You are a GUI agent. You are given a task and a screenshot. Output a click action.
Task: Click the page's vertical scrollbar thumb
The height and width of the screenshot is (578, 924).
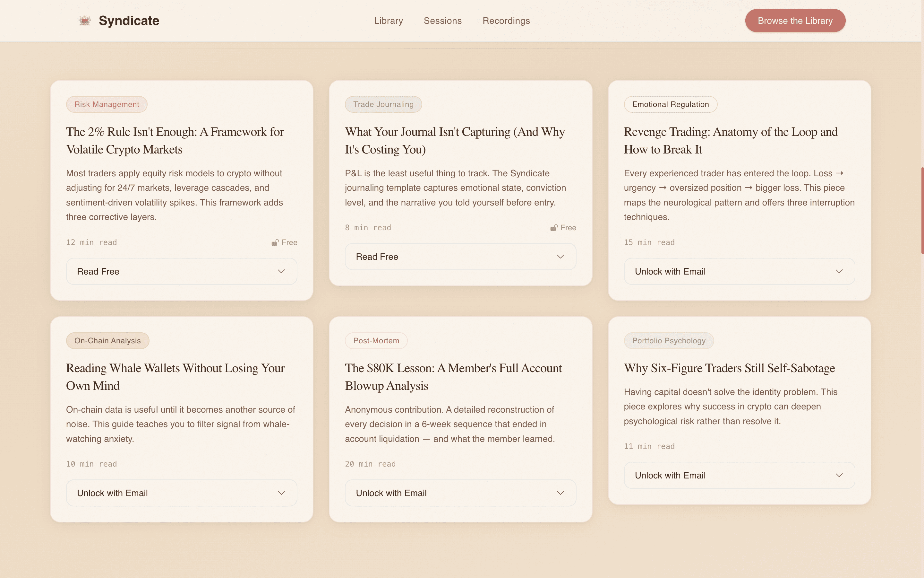(x=922, y=210)
